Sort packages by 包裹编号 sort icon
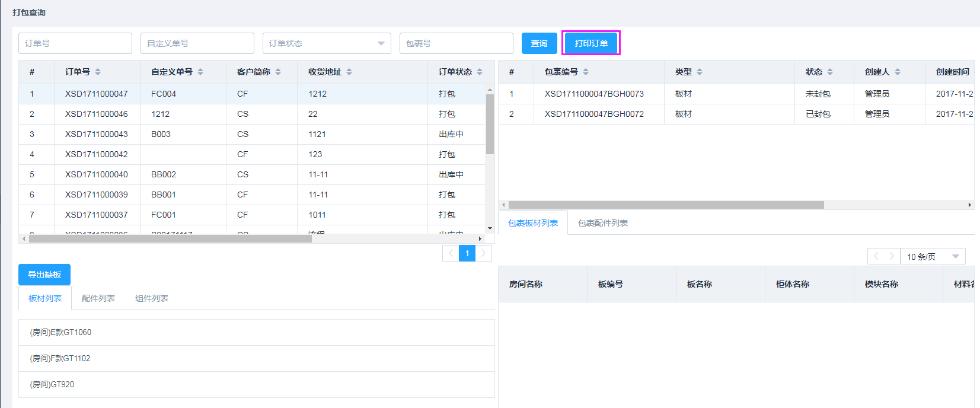Viewport: 980px width, 408px height. click(x=586, y=72)
